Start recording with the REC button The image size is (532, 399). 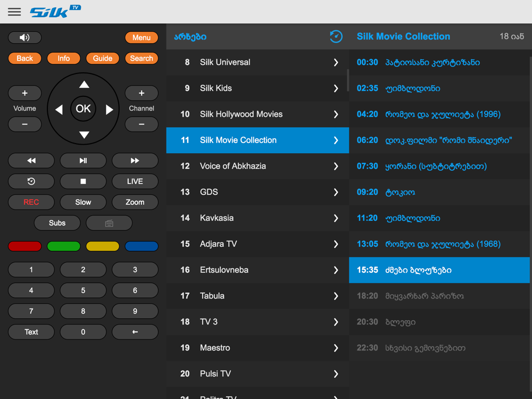tap(31, 202)
